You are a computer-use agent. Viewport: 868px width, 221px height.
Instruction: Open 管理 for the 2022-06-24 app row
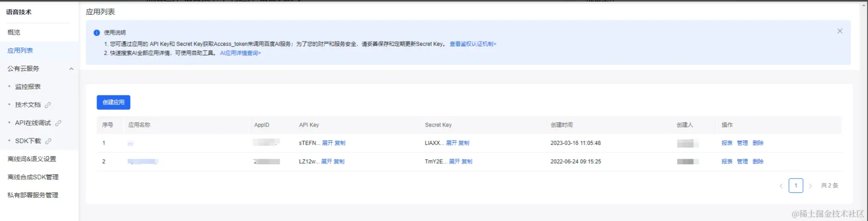pos(742,161)
